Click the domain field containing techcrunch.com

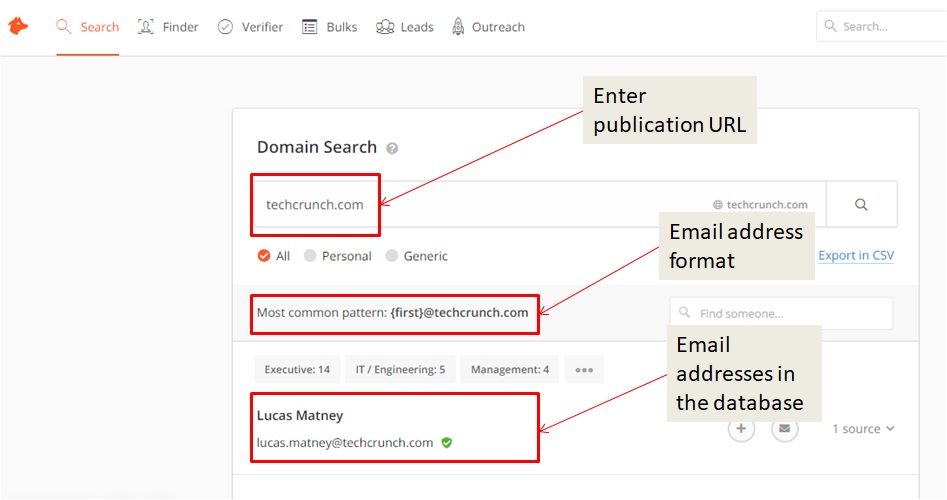point(316,204)
